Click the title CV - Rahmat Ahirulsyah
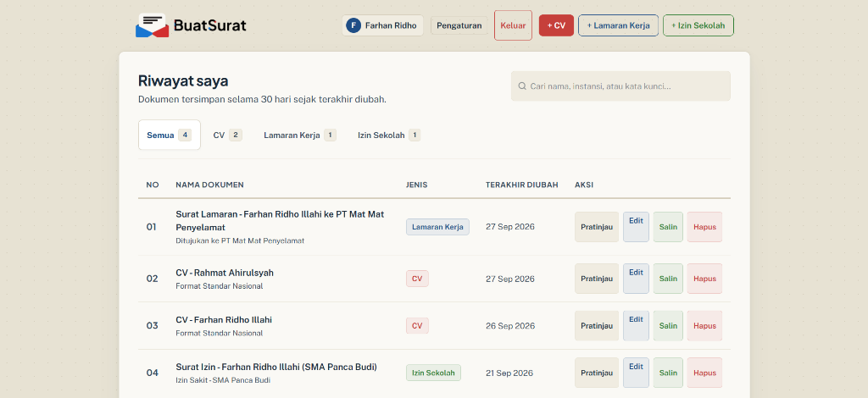The image size is (868, 398). tap(225, 273)
